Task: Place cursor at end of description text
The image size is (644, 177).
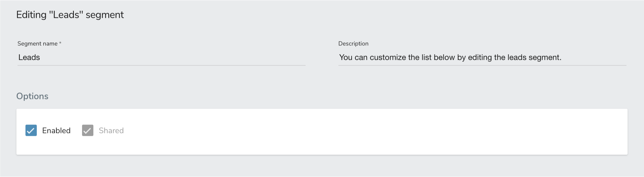Action: 562,58
